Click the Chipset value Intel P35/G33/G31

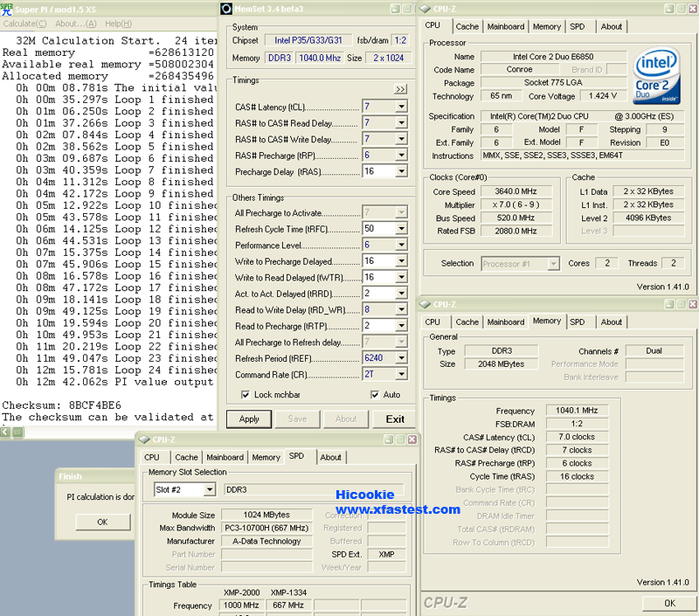click(308, 40)
